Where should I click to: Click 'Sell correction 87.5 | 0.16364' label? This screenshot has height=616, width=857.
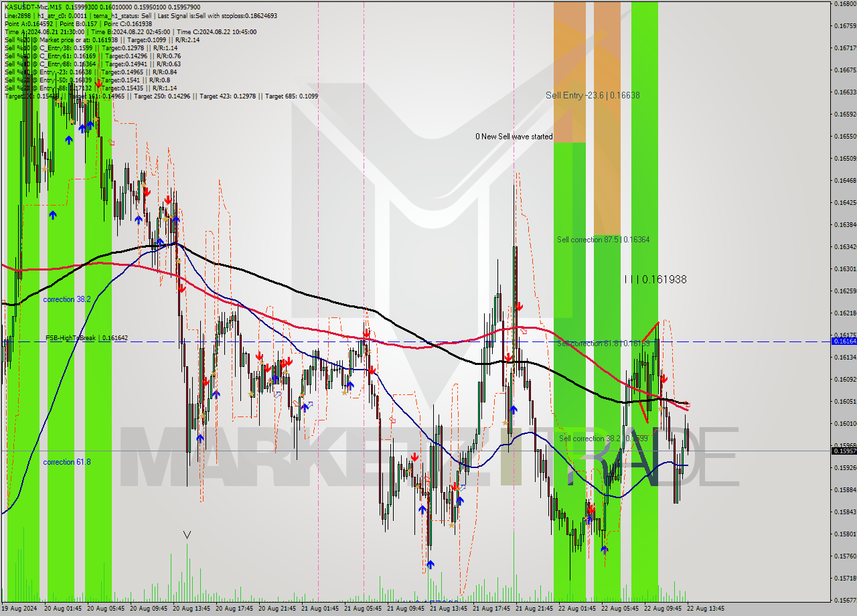pyautogui.click(x=603, y=240)
